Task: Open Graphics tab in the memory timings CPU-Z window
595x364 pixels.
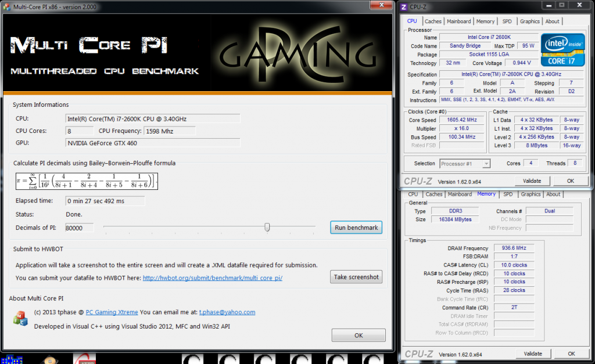Action: tap(531, 194)
